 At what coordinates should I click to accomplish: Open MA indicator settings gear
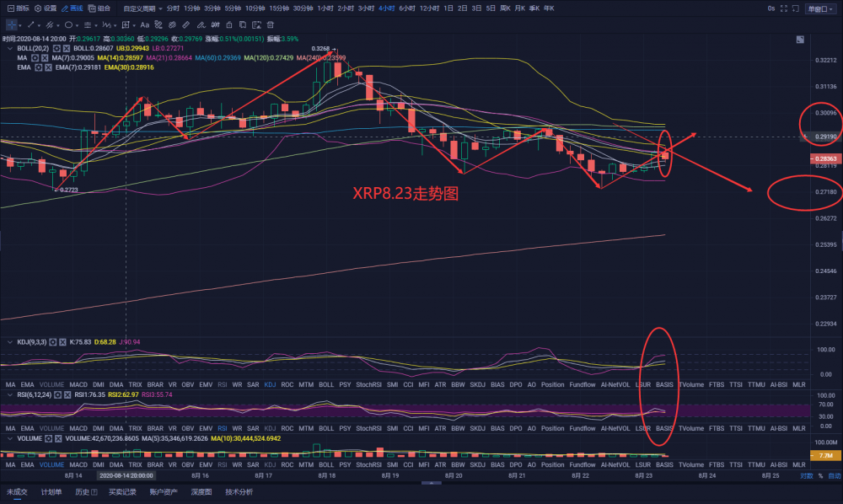35,58
